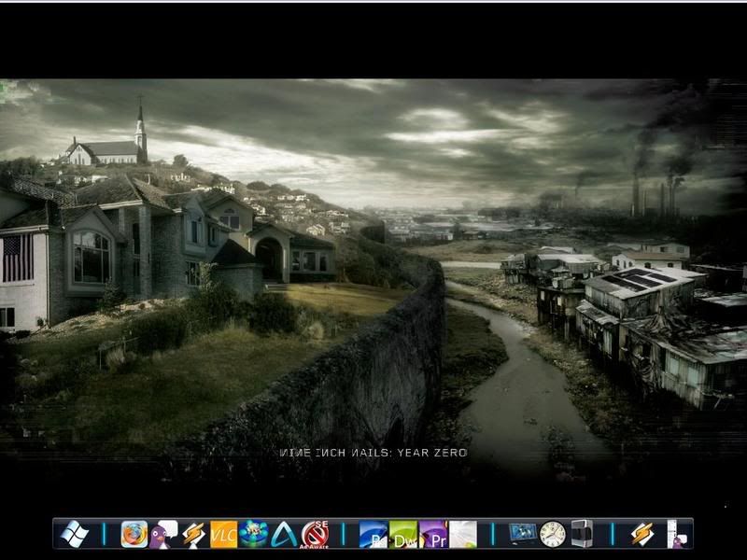Launch Ad-Aware SE from the dock

click(x=315, y=534)
